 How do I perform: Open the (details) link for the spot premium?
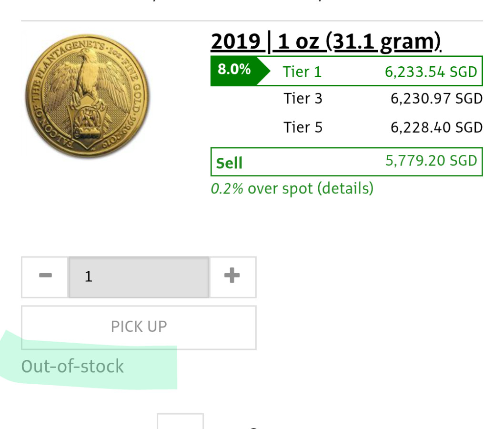click(345, 189)
